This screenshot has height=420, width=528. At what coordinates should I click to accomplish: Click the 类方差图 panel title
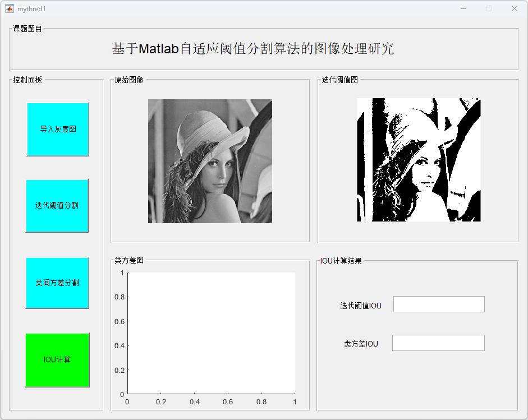tap(129, 260)
